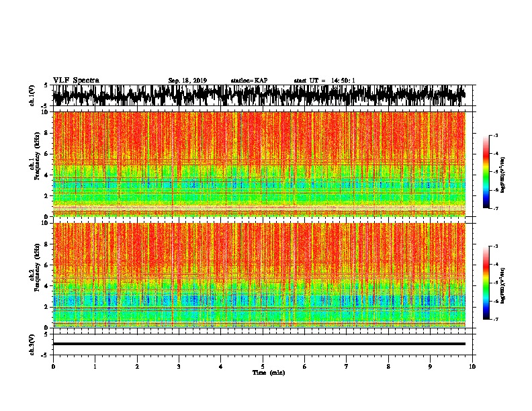
Task: Click the ch.1 color scale bar
Action: [486, 172]
